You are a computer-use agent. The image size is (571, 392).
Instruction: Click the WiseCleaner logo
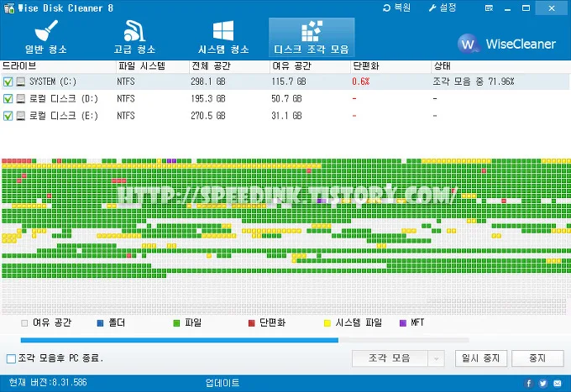click(506, 44)
